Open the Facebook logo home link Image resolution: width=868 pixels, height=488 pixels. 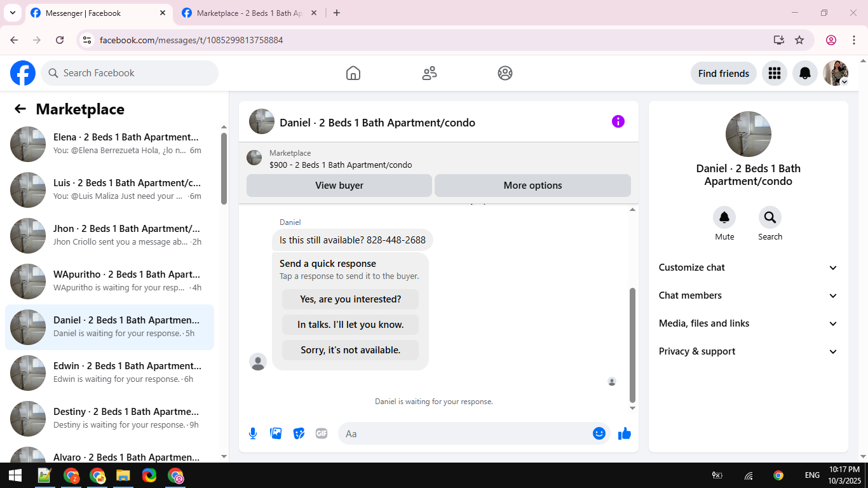(x=23, y=73)
